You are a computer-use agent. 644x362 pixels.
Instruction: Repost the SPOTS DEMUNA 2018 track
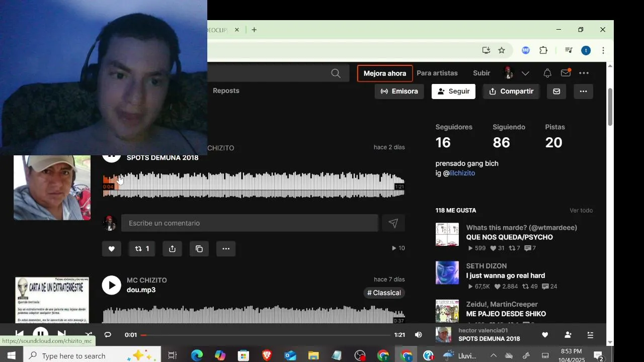142,249
